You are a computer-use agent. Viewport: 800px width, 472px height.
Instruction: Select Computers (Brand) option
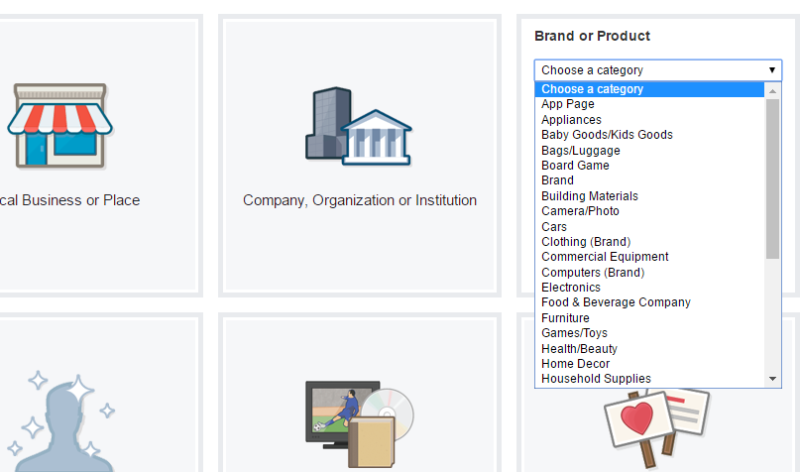tap(649, 272)
